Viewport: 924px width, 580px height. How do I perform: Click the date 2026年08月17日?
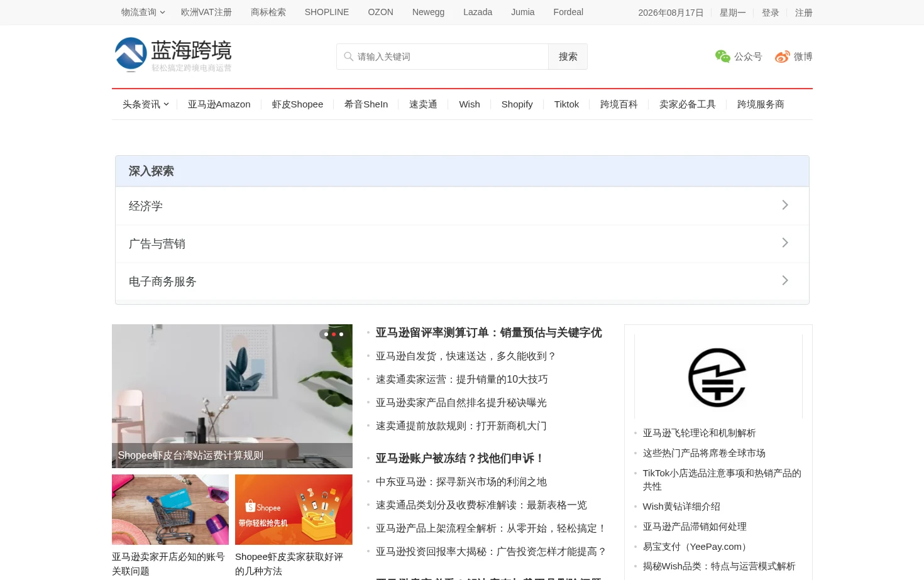click(671, 13)
